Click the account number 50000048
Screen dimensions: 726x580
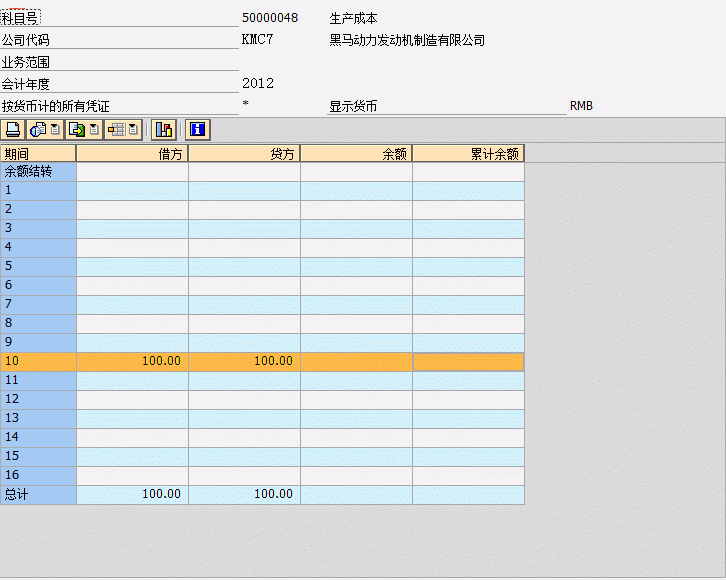270,18
